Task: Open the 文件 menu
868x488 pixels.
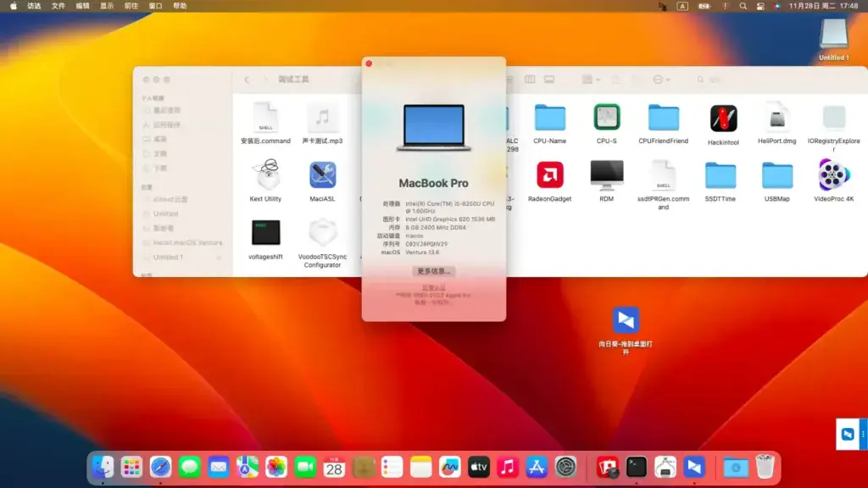Action: point(58,6)
